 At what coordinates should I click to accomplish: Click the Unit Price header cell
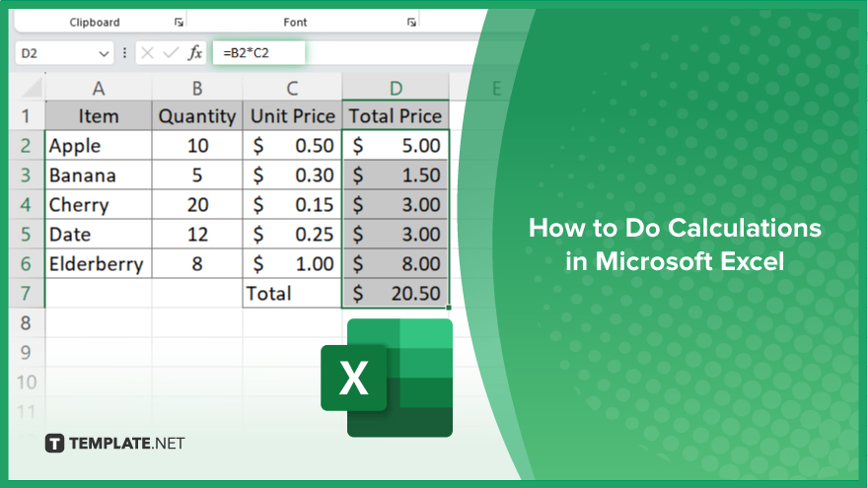292,116
